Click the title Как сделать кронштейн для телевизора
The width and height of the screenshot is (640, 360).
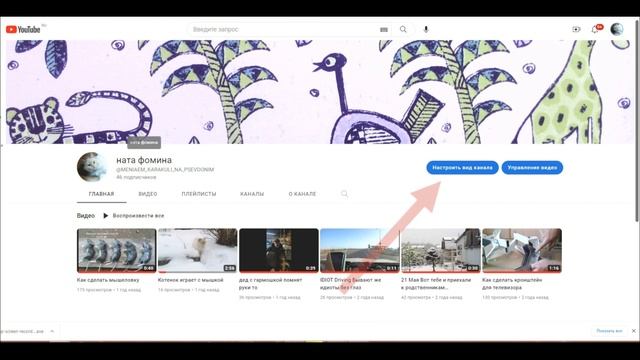(x=512, y=284)
